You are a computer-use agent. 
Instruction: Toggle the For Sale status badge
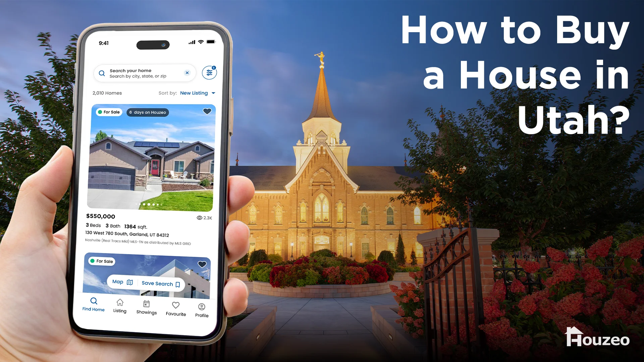pos(108,112)
